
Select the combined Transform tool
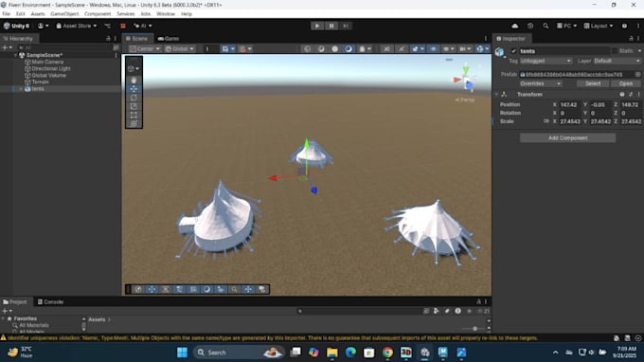tap(134, 123)
